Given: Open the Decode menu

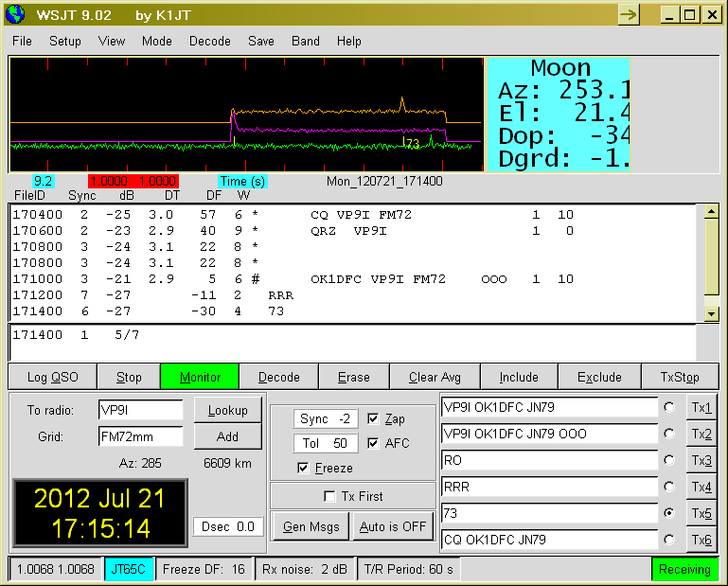Looking at the screenshot, I should [210, 42].
